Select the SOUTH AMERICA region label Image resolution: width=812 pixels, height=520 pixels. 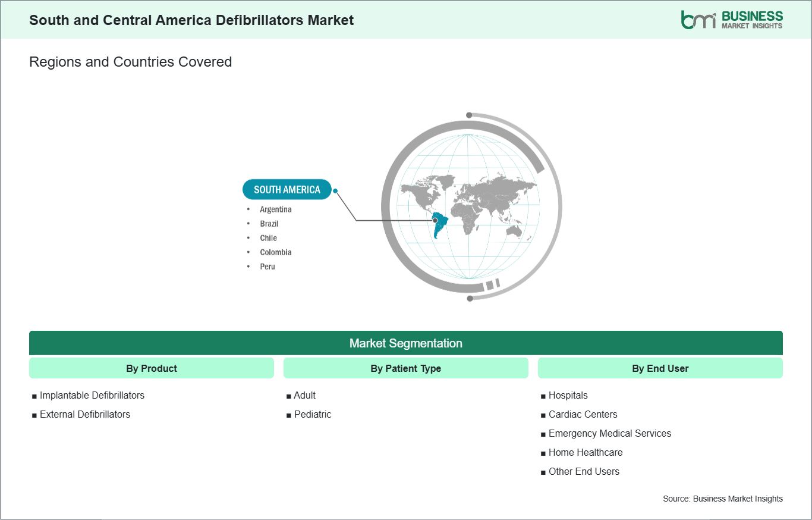coord(287,189)
